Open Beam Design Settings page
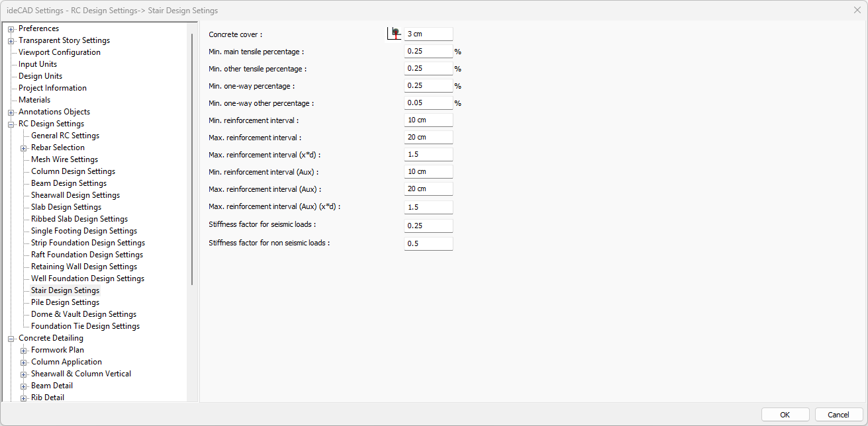This screenshot has height=426, width=868. click(x=68, y=183)
